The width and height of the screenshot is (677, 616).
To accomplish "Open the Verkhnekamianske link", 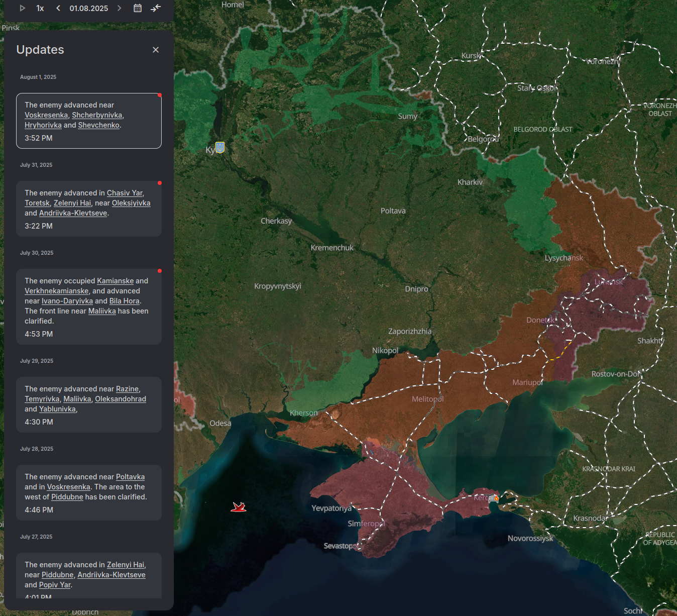I will click(57, 291).
